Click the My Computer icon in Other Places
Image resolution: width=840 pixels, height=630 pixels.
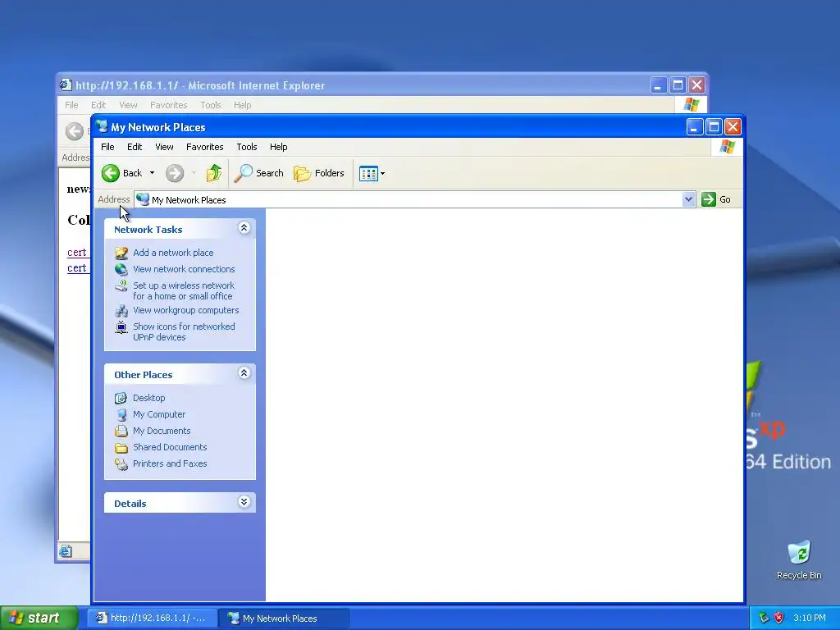tap(121, 414)
